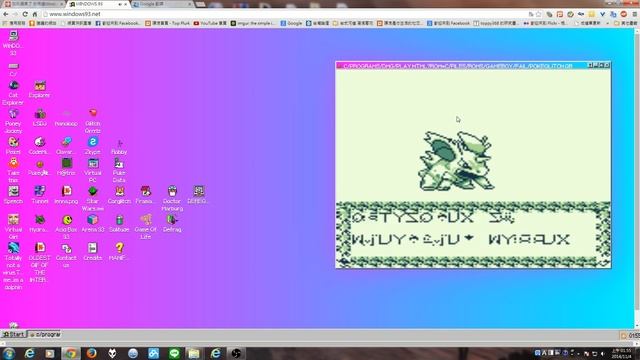This screenshot has width=640, height=360.
Task: Open the Take this desktop icon
Action: [x=13, y=171]
